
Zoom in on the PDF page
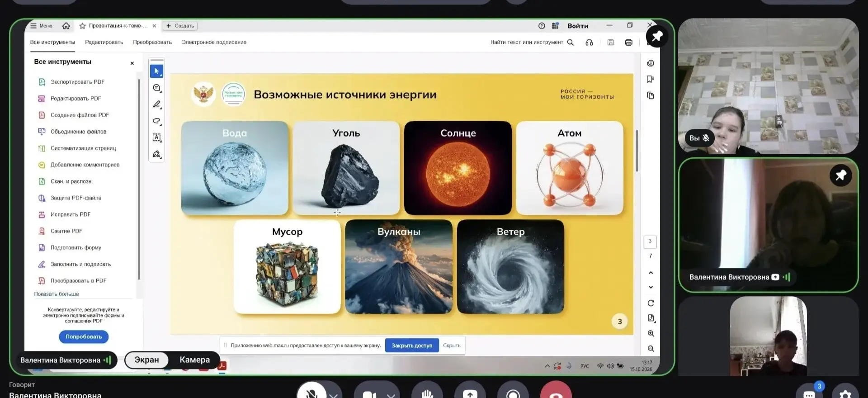click(x=651, y=333)
